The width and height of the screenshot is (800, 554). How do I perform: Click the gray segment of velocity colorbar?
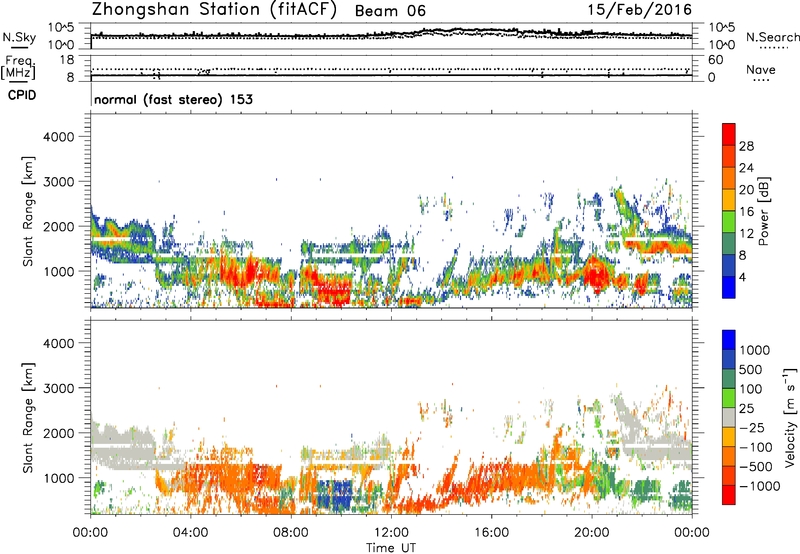729,417
